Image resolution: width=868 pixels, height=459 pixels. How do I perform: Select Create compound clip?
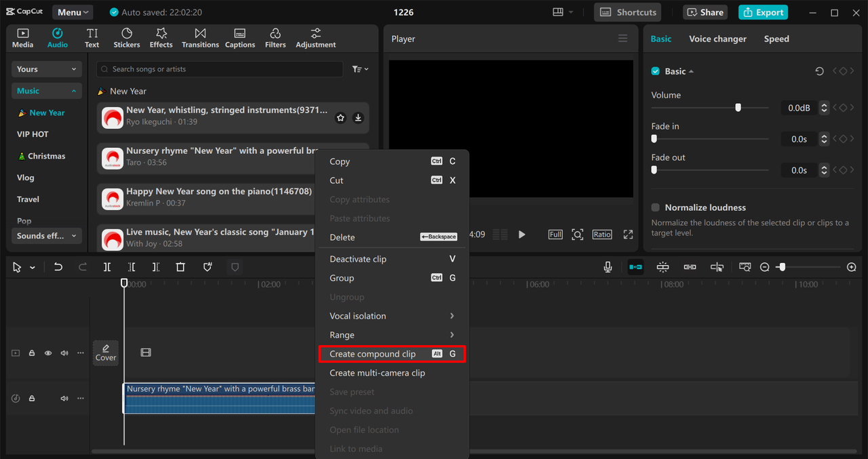pyautogui.click(x=393, y=354)
